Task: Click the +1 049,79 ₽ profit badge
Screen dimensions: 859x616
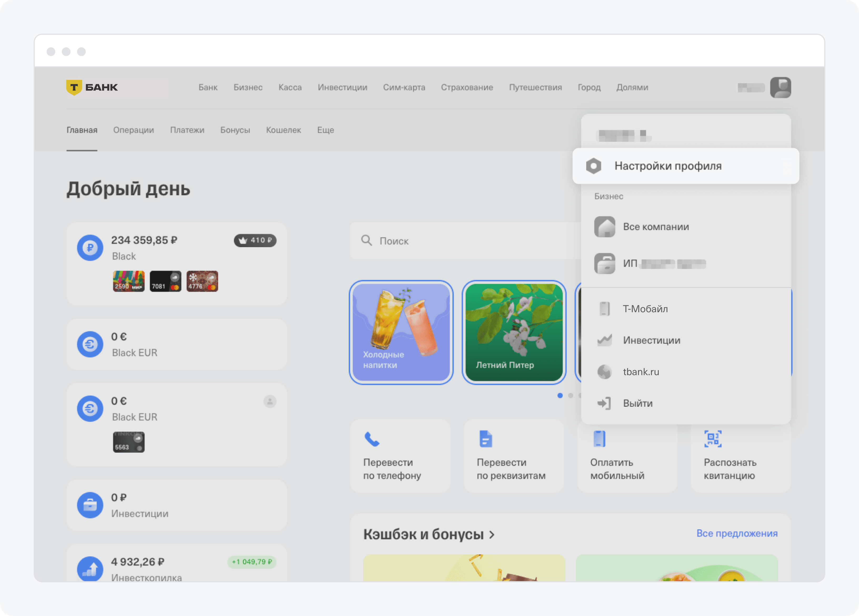Action: tap(252, 562)
